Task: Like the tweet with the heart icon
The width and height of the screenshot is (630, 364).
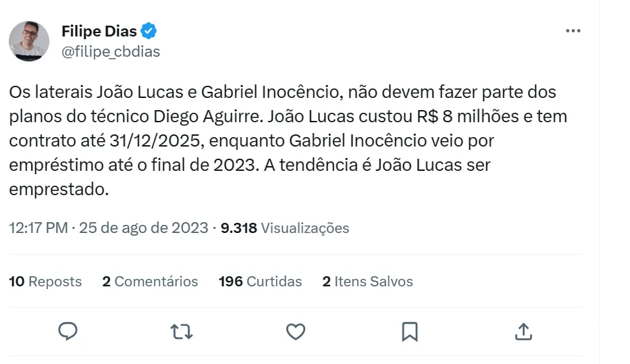Action: click(x=296, y=332)
